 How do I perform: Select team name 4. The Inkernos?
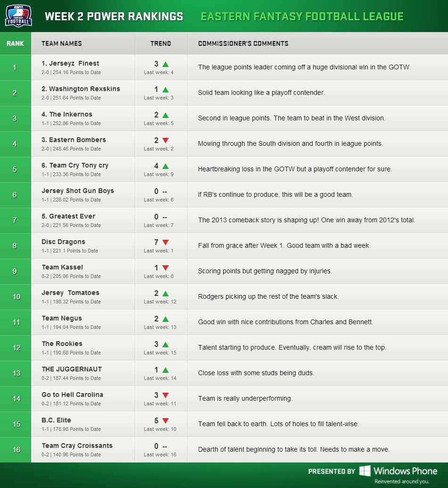[67, 114]
